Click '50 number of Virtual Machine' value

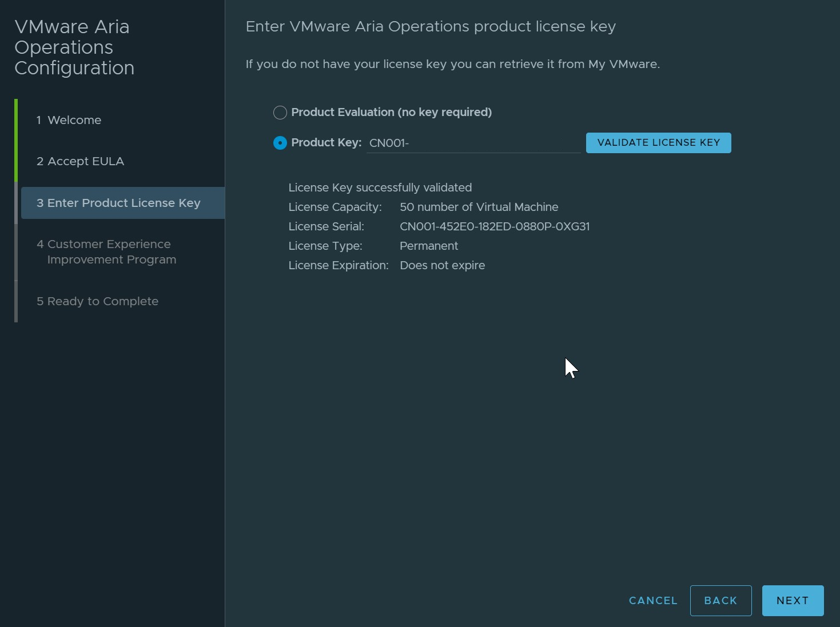coord(479,207)
